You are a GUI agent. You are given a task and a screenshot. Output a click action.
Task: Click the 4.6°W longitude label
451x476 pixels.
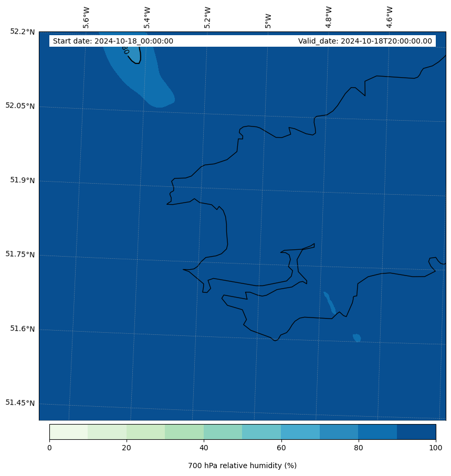pyautogui.click(x=390, y=17)
